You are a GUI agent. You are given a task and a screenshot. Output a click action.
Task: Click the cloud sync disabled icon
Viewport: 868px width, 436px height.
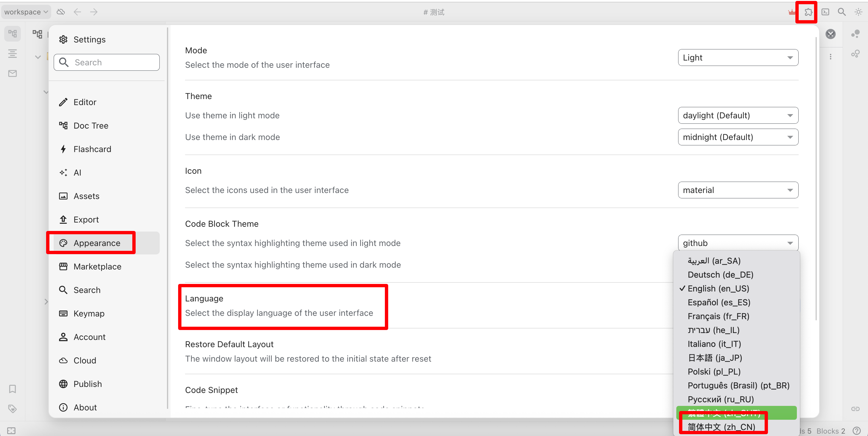(61, 12)
